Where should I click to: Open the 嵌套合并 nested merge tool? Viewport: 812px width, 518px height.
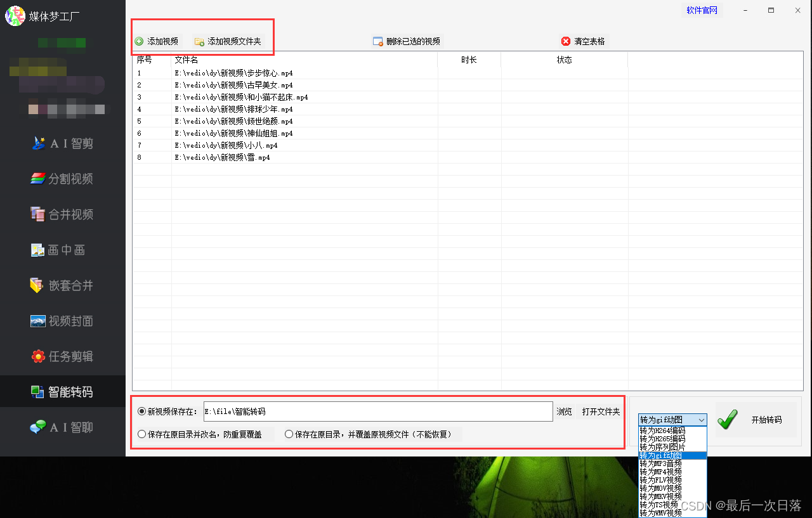(x=63, y=285)
